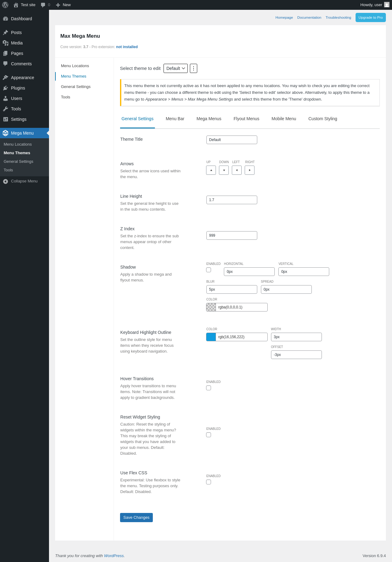Focus the outline Width field
392x562 pixels.
(296, 337)
